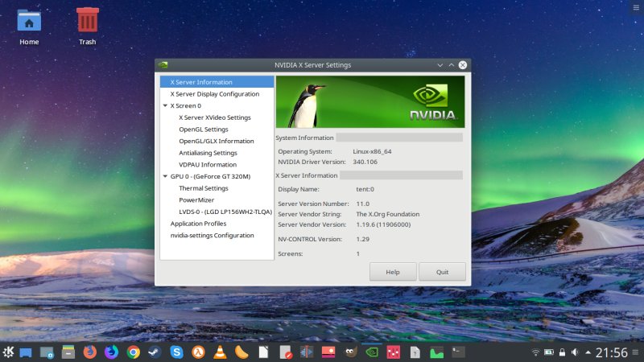Screen dimensions: 644x362
Task: Launch the terminal from taskbar
Action: point(458,352)
